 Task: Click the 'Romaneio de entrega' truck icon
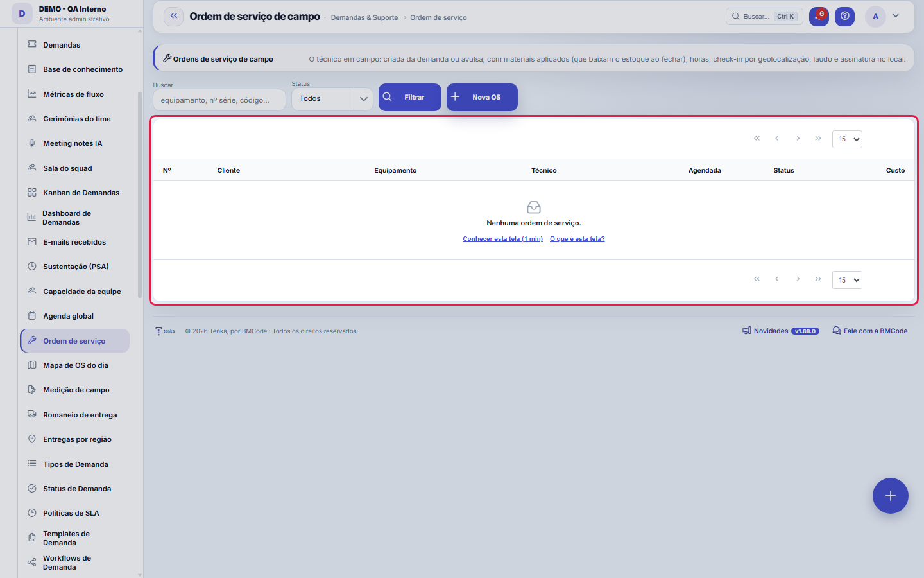pos(32,415)
